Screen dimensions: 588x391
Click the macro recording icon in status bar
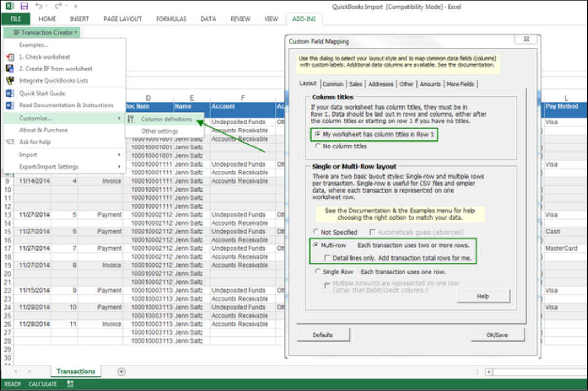click(70, 384)
